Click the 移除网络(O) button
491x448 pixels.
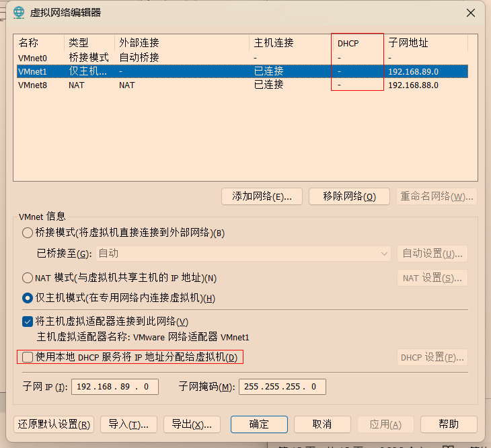(x=349, y=196)
